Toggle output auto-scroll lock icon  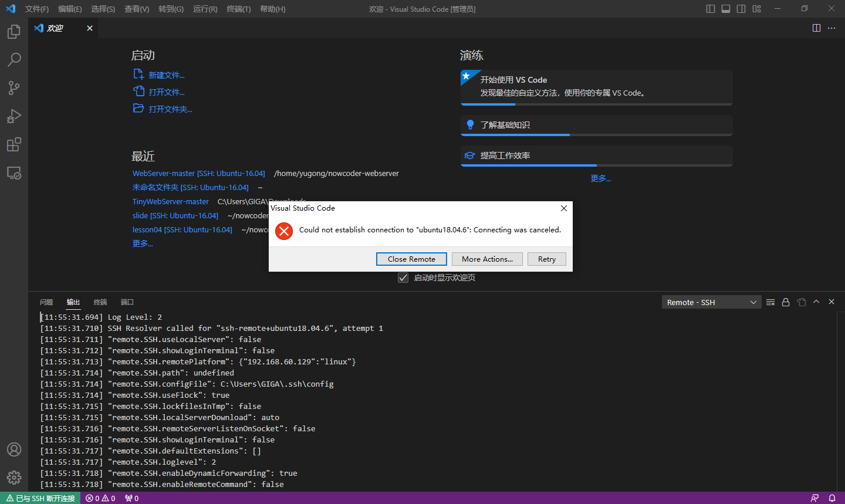click(x=786, y=302)
